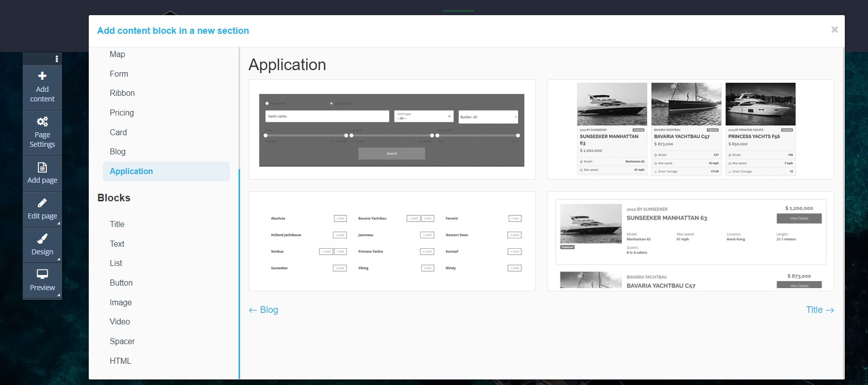868x385 pixels.
Task: Choose the Video block type
Action: [x=120, y=321]
